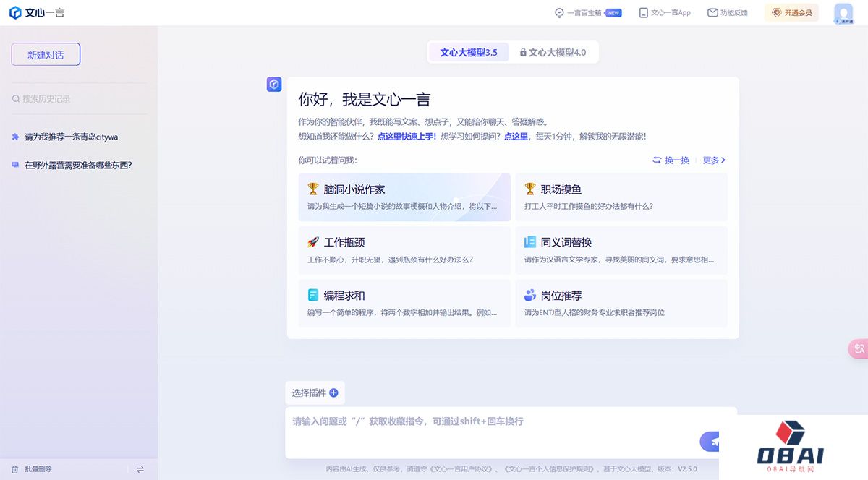
Task: Click the puzzle icon beside 请为我推荐一条青岛citywa
Action: pos(15,137)
